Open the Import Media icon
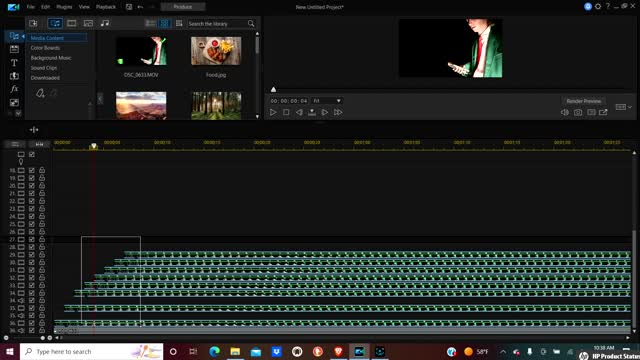This screenshot has height=360, width=640. coord(33,23)
